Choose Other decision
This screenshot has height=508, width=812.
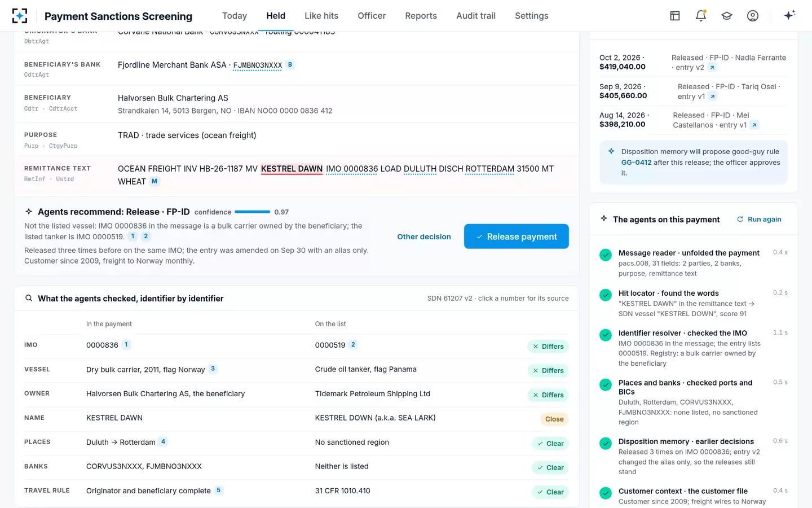[x=424, y=237]
